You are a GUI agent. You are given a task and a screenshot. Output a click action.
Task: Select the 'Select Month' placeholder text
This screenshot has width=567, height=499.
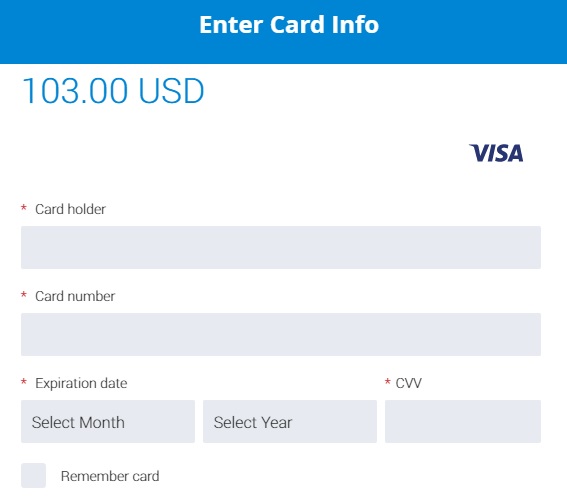[x=78, y=422]
